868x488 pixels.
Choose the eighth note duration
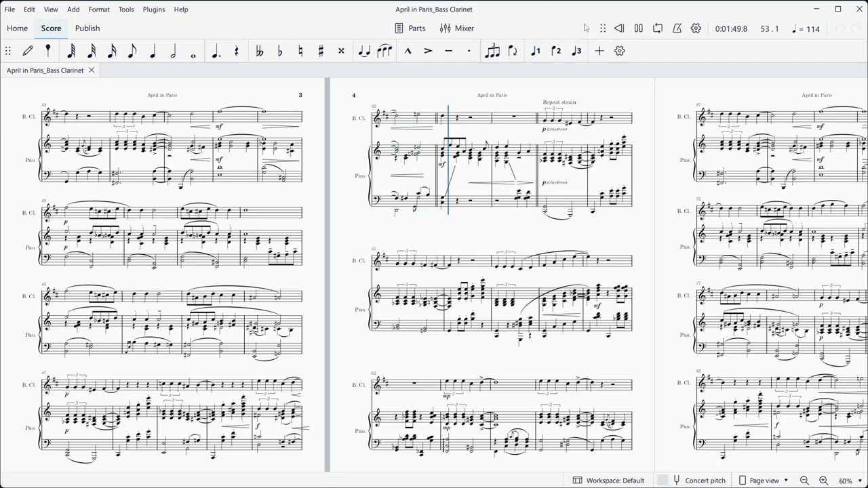click(132, 51)
